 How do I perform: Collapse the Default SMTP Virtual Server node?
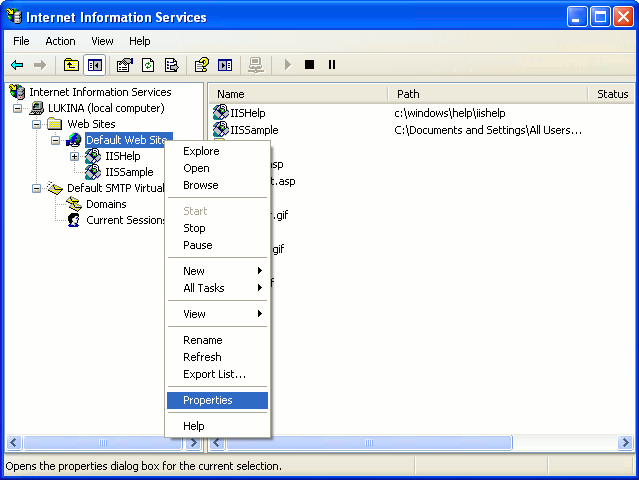pyautogui.click(x=37, y=188)
